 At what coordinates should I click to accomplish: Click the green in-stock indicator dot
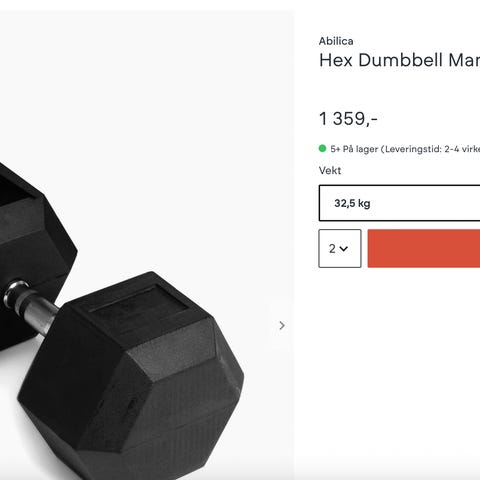coord(322,148)
